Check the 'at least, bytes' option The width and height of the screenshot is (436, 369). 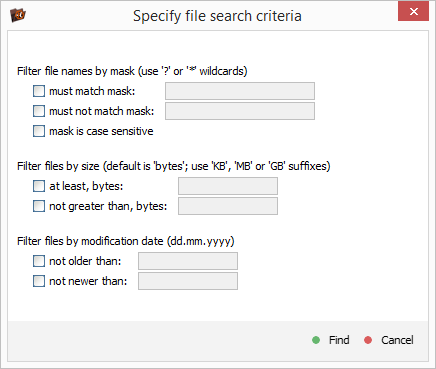click(39, 186)
